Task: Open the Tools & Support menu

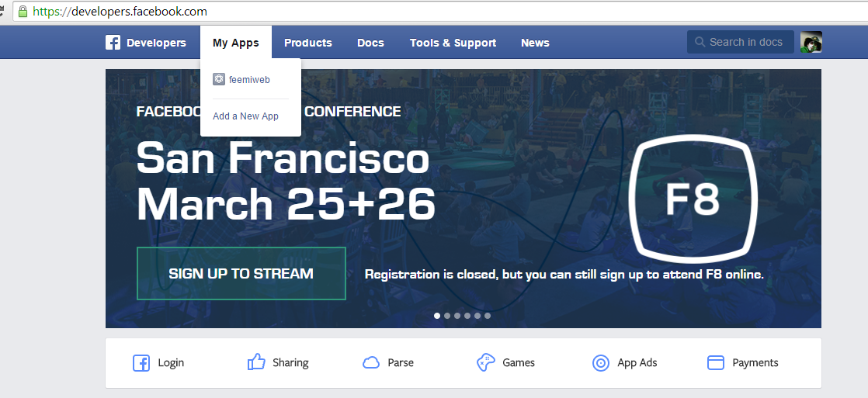Action: tap(453, 43)
